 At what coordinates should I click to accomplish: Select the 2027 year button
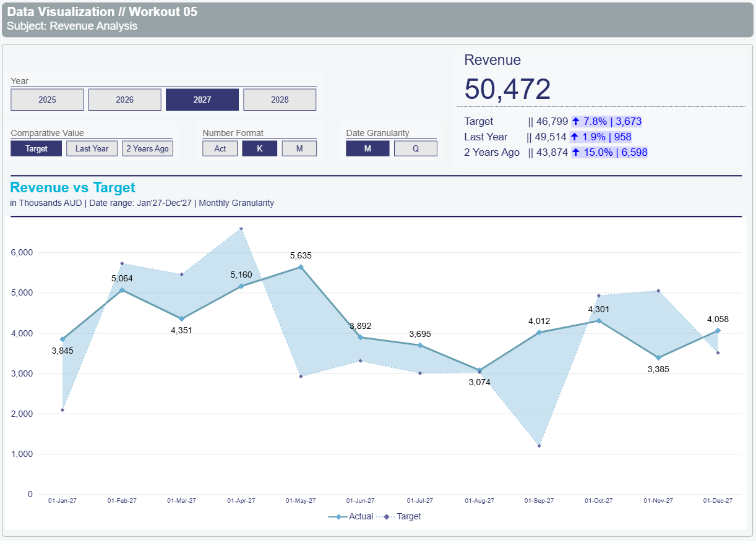(x=202, y=100)
